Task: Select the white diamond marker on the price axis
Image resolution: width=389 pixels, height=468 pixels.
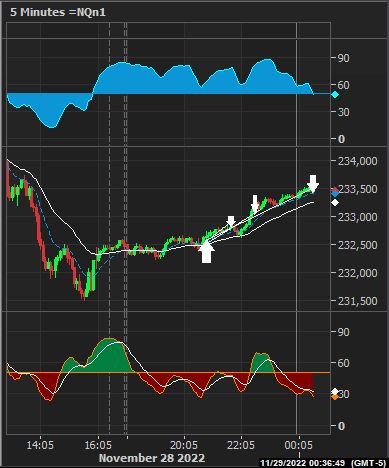Action: click(335, 202)
